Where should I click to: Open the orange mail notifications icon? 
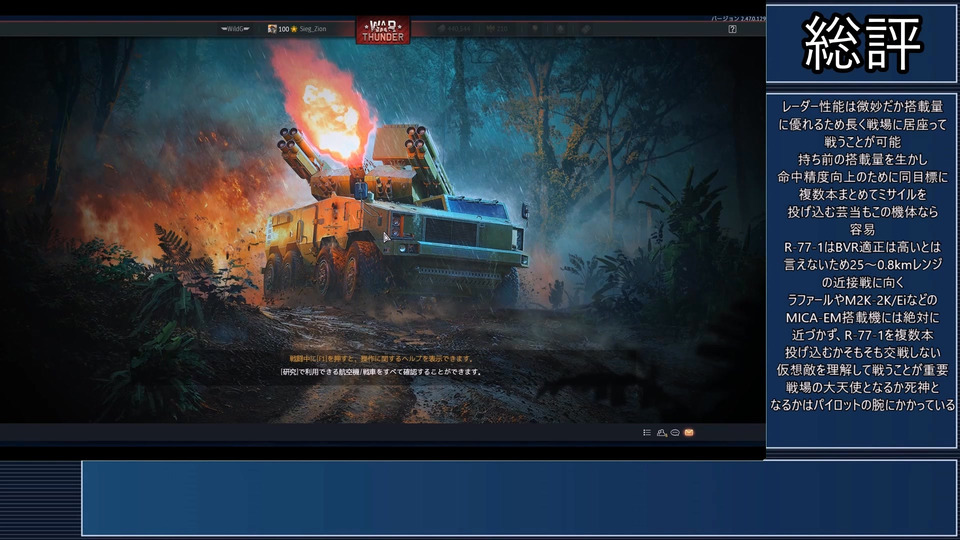click(x=689, y=432)
